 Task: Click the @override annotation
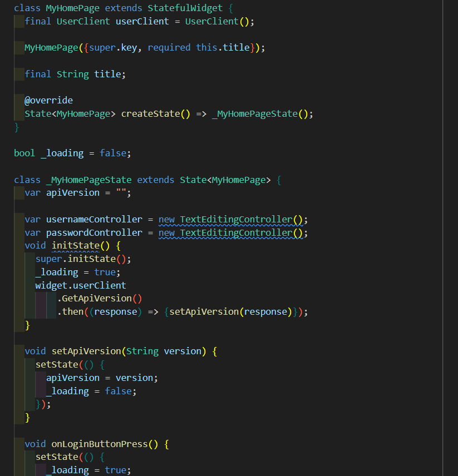[48, 100]
